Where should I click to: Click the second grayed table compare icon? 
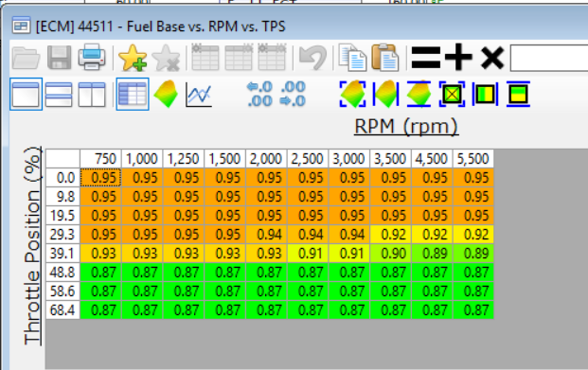pos(239,58)
